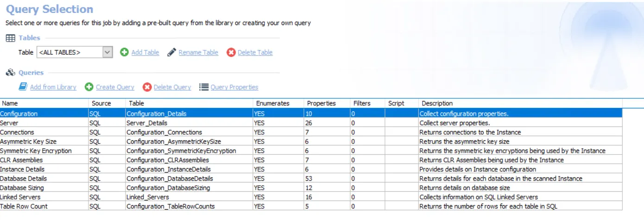Click properties value 12 for Database Sizing
Image resolution: width=644 pixels, height=220 pixels.
click(309, 188)
